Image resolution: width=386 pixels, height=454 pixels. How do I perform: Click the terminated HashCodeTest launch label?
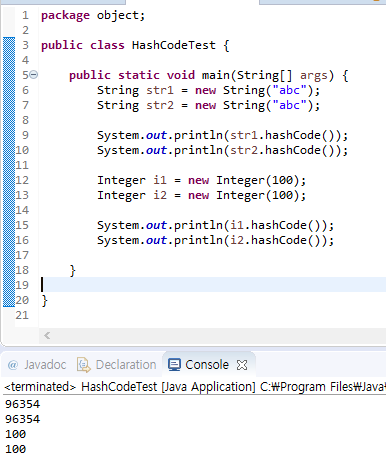[x=195, y=387]
